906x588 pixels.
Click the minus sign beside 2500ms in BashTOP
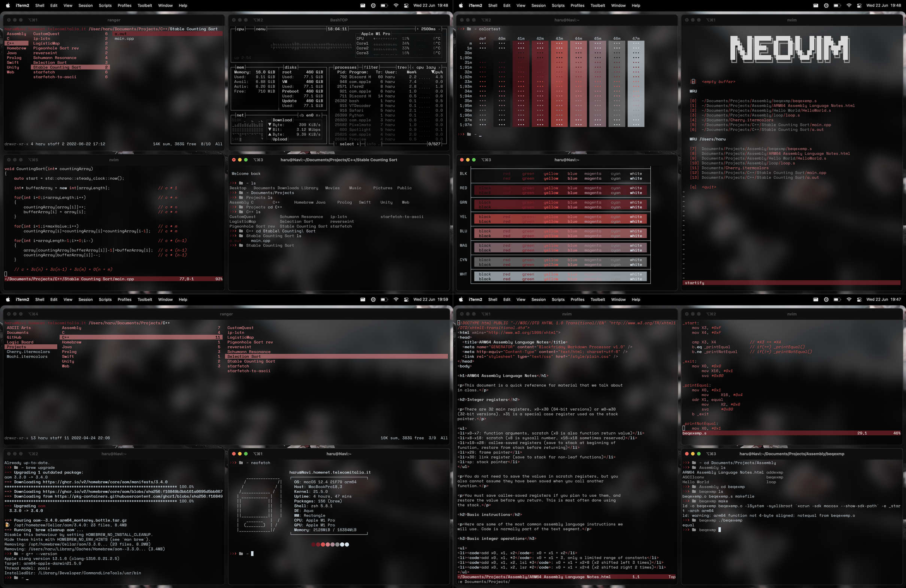[439, 29]
